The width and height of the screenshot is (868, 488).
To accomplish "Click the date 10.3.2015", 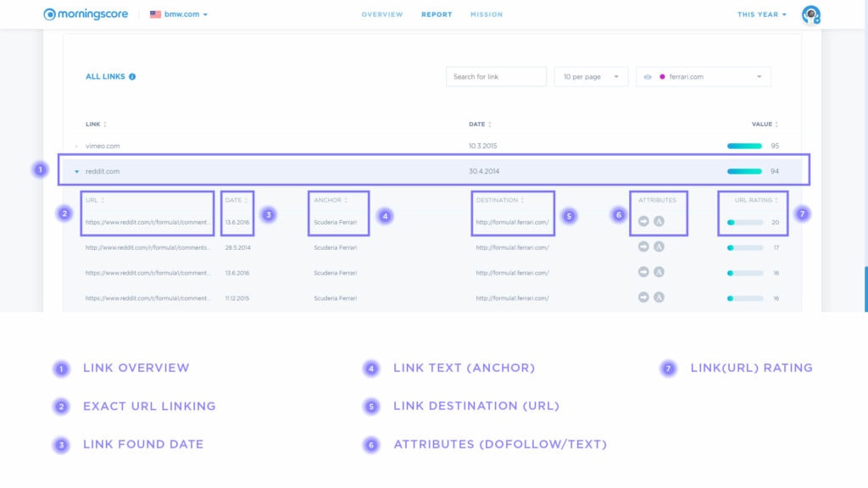I will pyautogui.click(x=482, y=146).
